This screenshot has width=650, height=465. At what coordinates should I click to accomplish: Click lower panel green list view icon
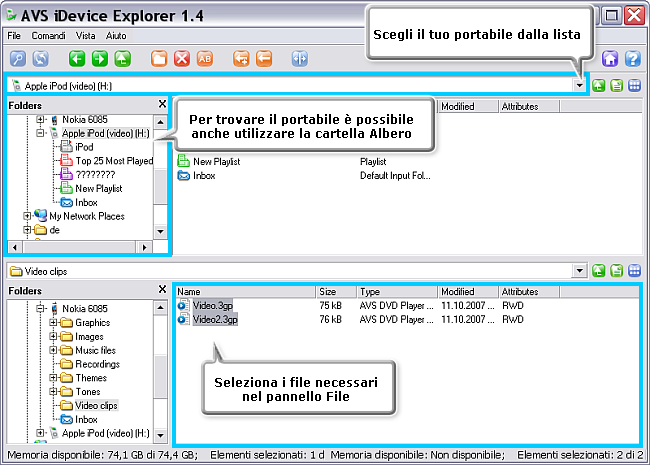pyautogui.click(x=617, y=271)
